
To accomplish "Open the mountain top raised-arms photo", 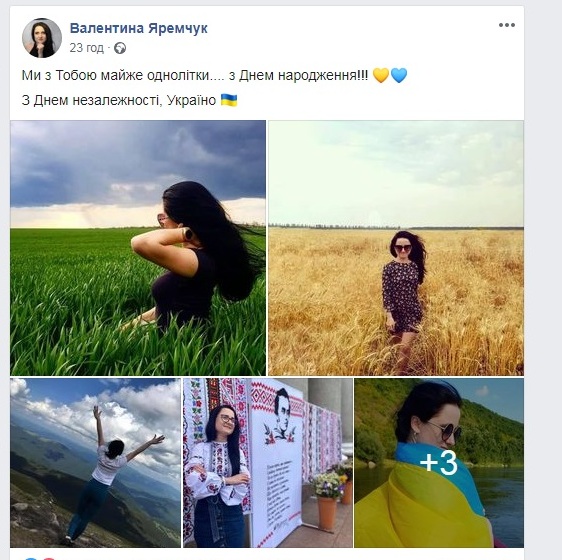I will pos(95,462).
